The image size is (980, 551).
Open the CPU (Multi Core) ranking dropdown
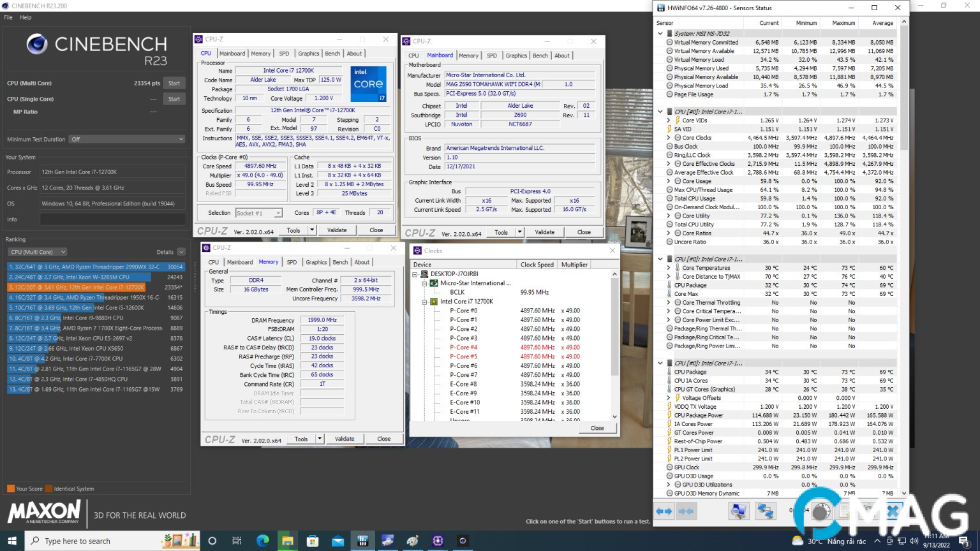[38, 252]
